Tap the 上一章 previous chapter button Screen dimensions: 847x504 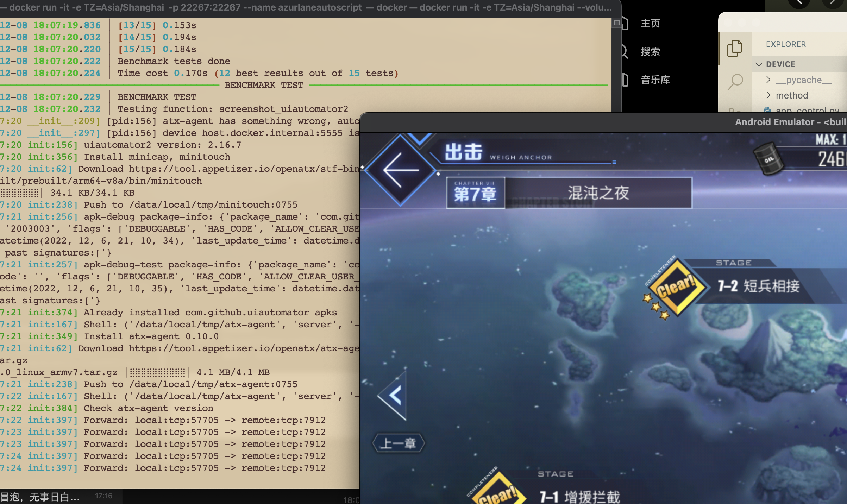click(x=399, y=443)
